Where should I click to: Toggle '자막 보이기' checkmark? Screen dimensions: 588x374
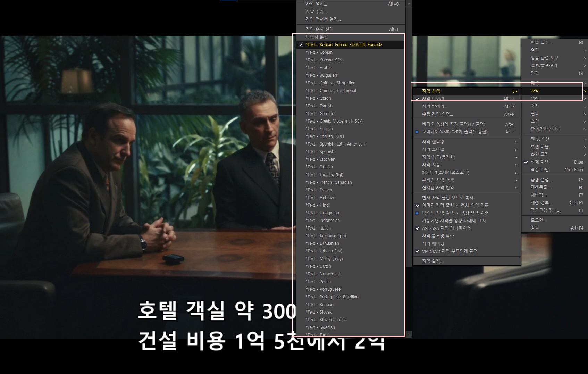(x=467, y=99)
